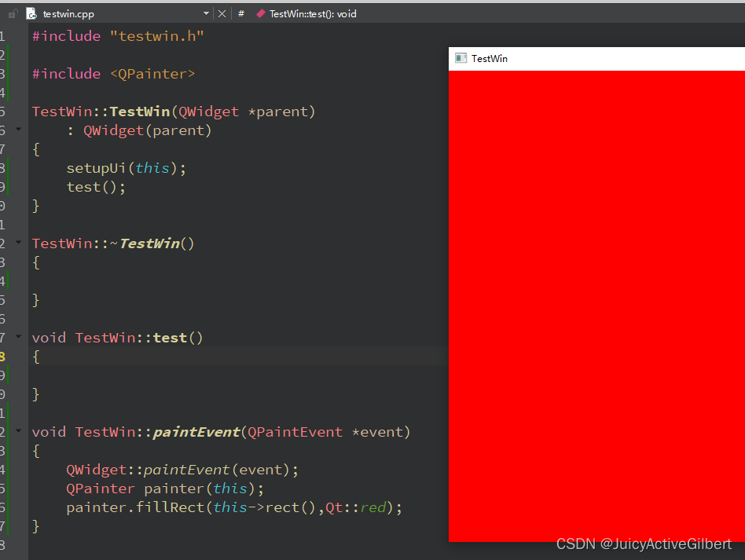Click the red painted area of TestWin

tap(596, 306)
